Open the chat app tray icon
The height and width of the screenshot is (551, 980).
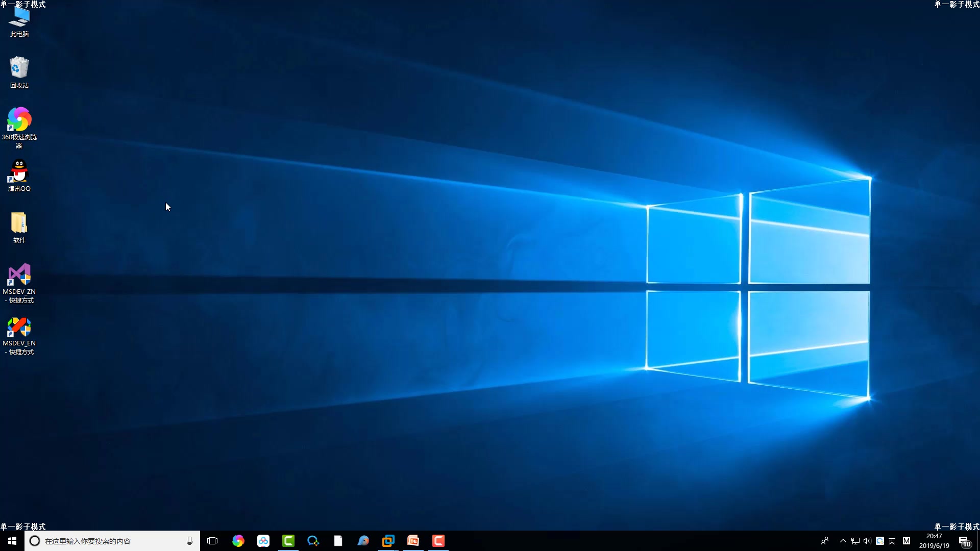pos(880,541)
